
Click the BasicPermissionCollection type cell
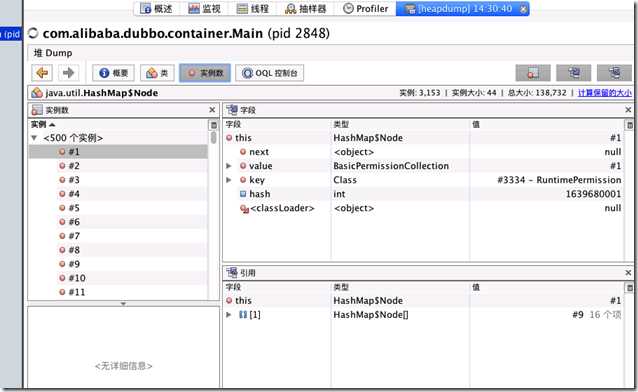click(x=391, y=166)
